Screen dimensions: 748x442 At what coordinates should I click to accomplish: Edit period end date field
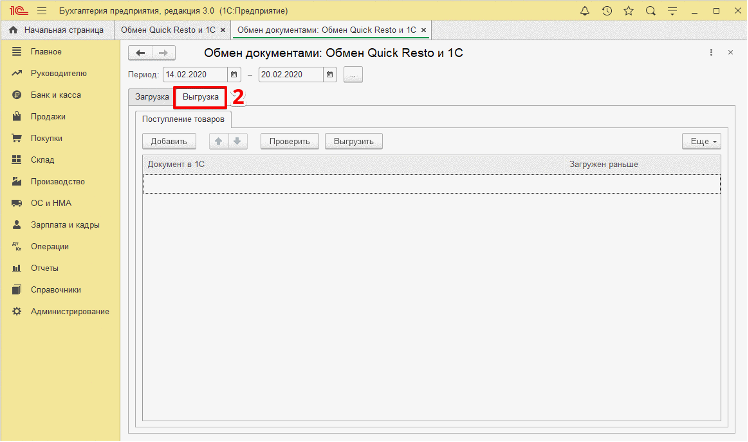click(291, 74)
